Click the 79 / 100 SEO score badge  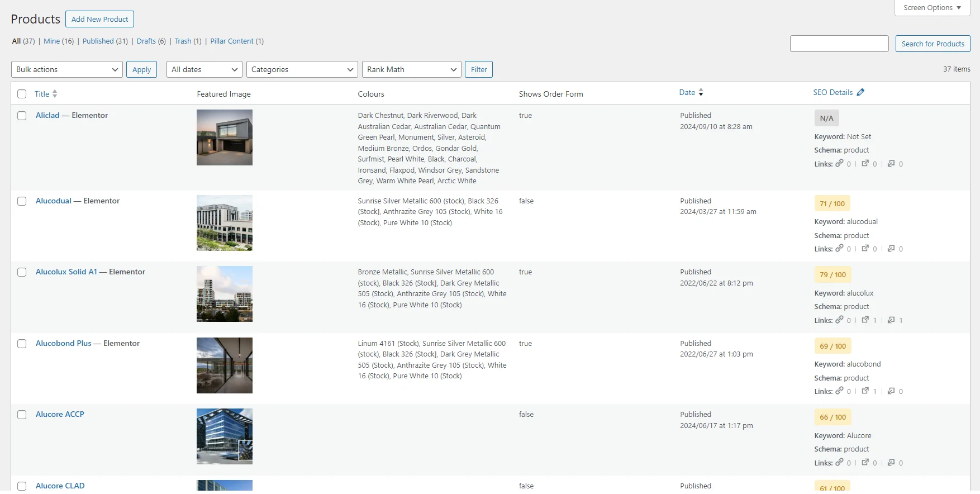tap(832, 275)
